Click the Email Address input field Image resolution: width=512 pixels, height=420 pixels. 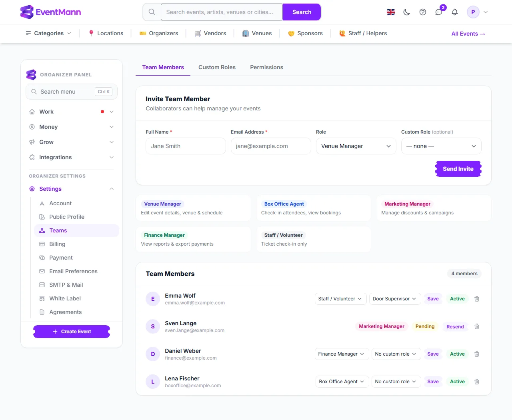[x=271, y=146]
